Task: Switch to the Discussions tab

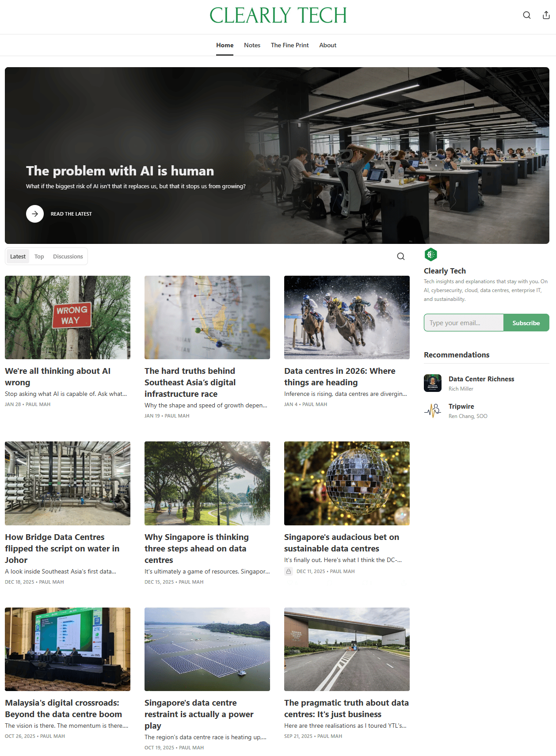Action: (68, 256)
